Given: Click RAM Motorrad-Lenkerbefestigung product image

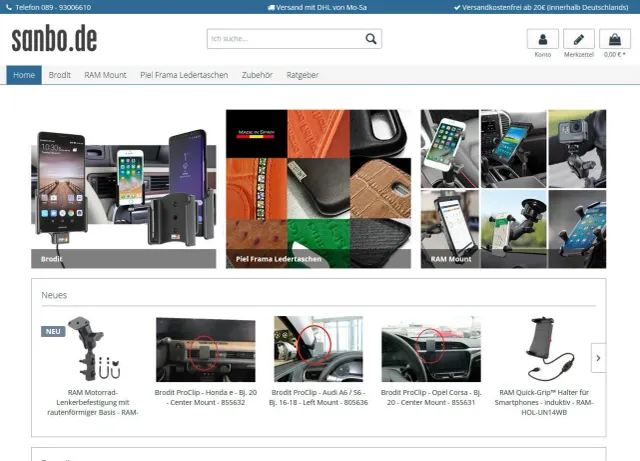Looking at the screenshot, I should pos(93,349).
